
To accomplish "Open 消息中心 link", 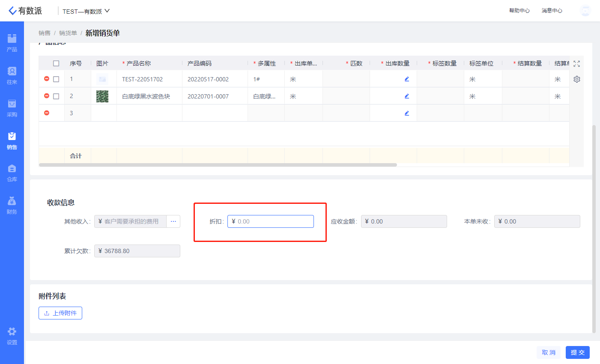I will [x=552, y=11].
